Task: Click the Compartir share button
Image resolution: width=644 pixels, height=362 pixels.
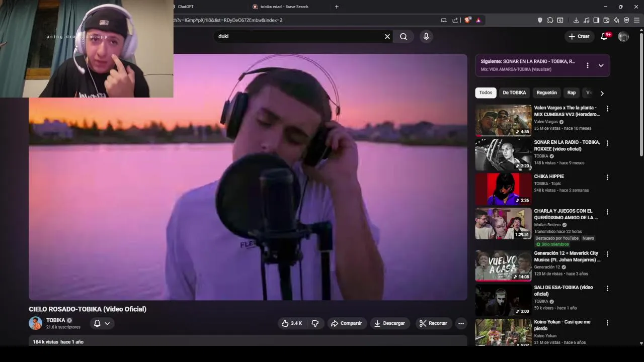Action: (x=346, y=323)
